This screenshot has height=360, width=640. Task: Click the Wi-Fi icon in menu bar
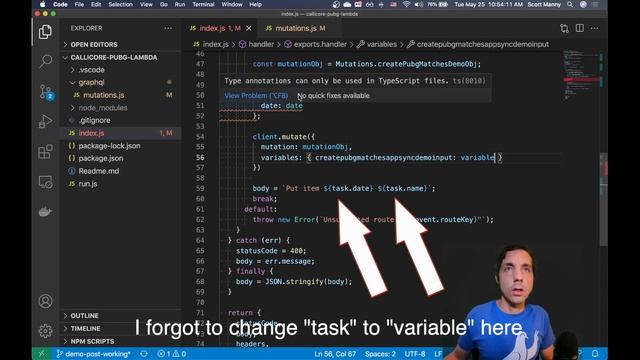[406, 4]
